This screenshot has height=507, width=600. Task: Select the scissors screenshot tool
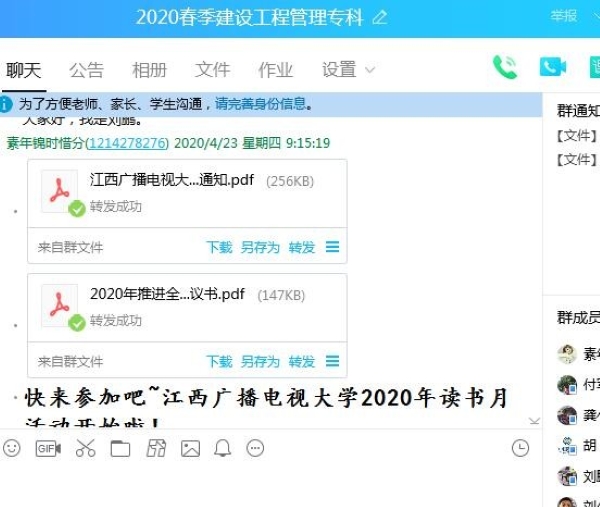(85, 448)
